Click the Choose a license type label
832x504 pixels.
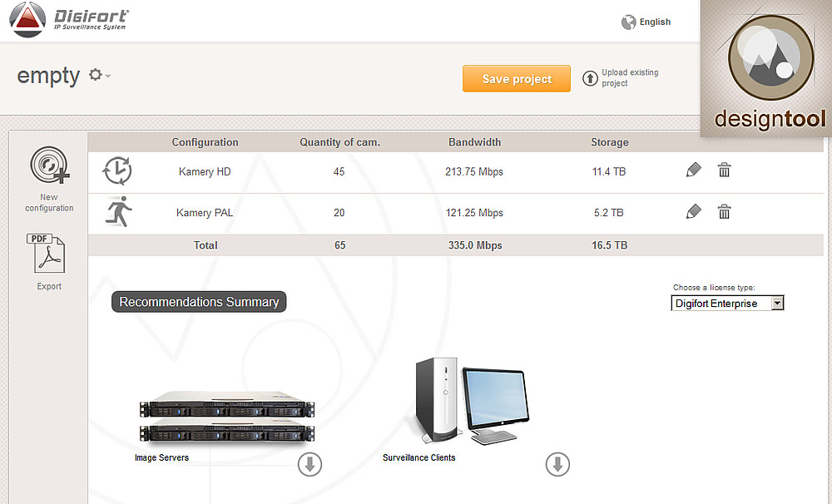pos(714,288)
